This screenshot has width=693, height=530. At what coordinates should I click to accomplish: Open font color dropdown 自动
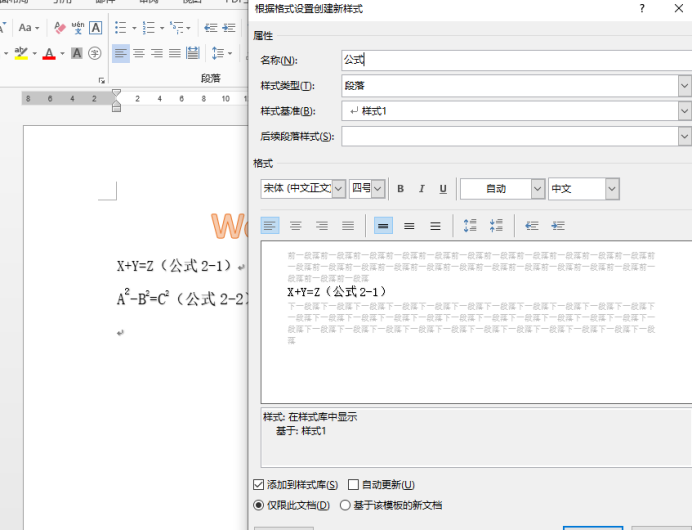click(537, 189)
